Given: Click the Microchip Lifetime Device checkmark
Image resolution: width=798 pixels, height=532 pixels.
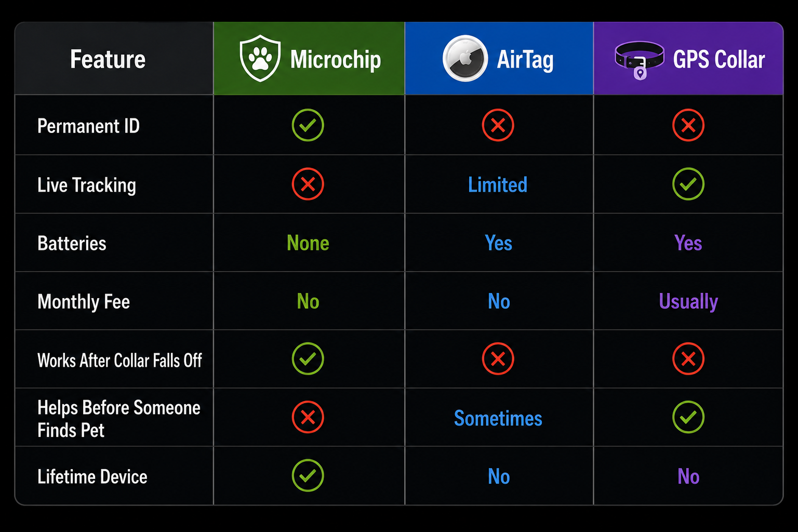Looking at the screenshot, I should coord(308,475).
